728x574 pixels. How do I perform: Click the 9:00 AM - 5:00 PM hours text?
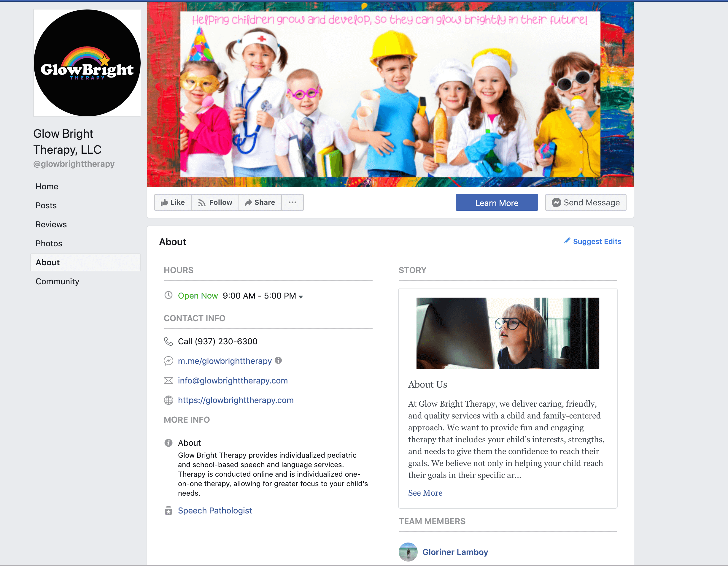[x=259, y=296]
